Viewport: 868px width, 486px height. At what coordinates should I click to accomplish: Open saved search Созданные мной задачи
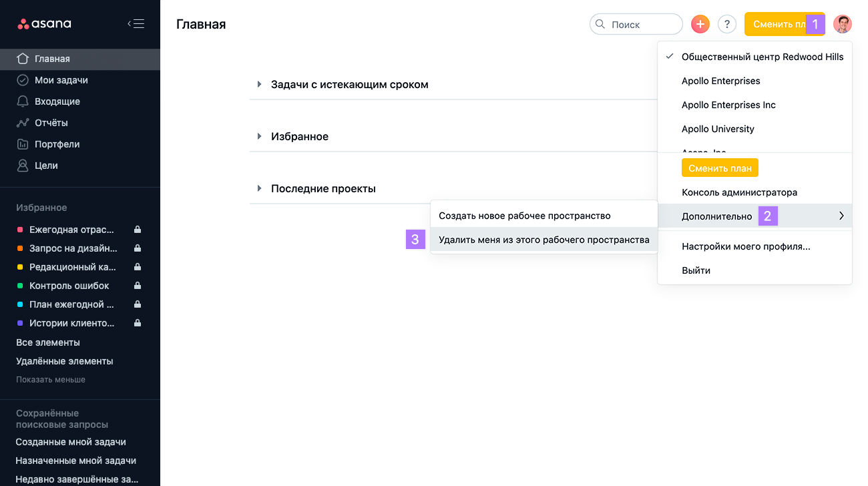coord(71,442)
